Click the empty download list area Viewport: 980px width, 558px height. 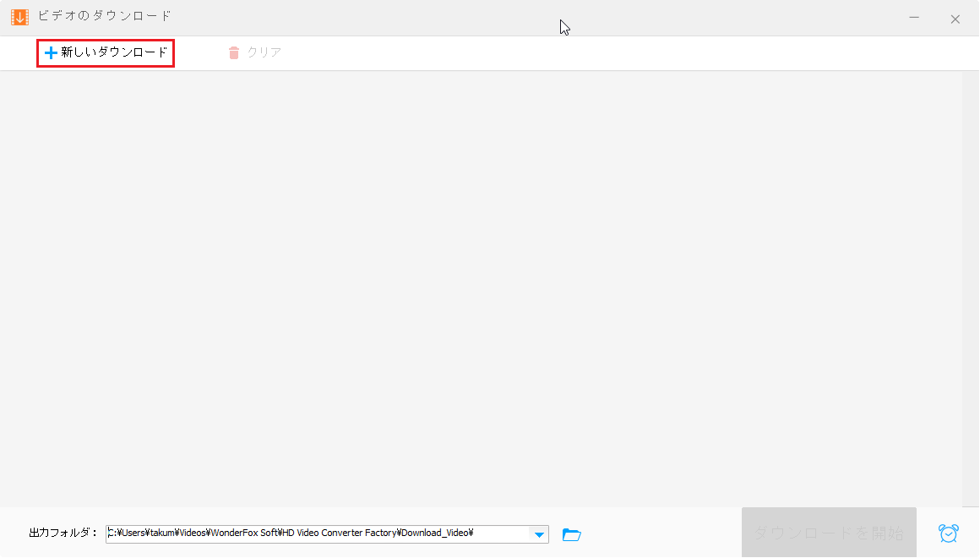pos(480,287)
